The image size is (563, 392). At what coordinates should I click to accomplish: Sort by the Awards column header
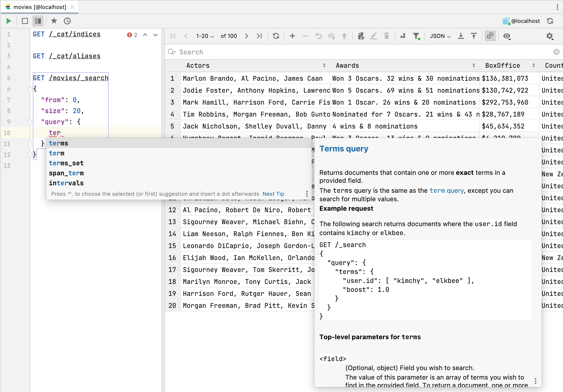tap(347, 65)
